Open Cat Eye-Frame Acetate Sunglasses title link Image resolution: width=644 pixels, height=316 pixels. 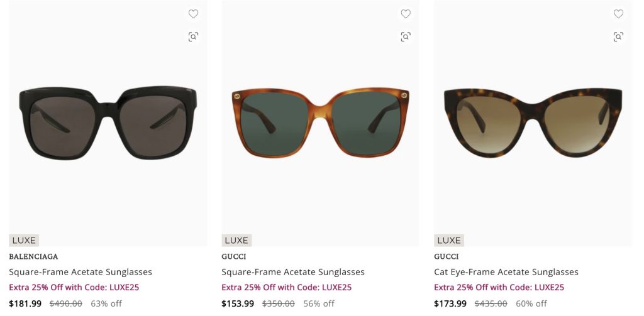tap(506, 272)
